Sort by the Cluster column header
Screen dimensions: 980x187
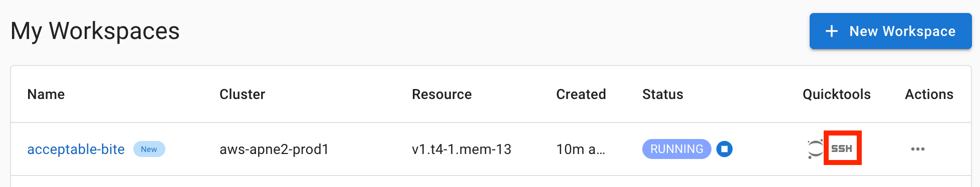coord(242,94)
